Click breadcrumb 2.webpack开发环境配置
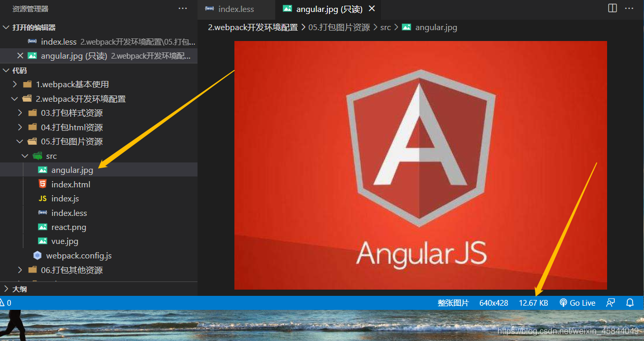 253,28
